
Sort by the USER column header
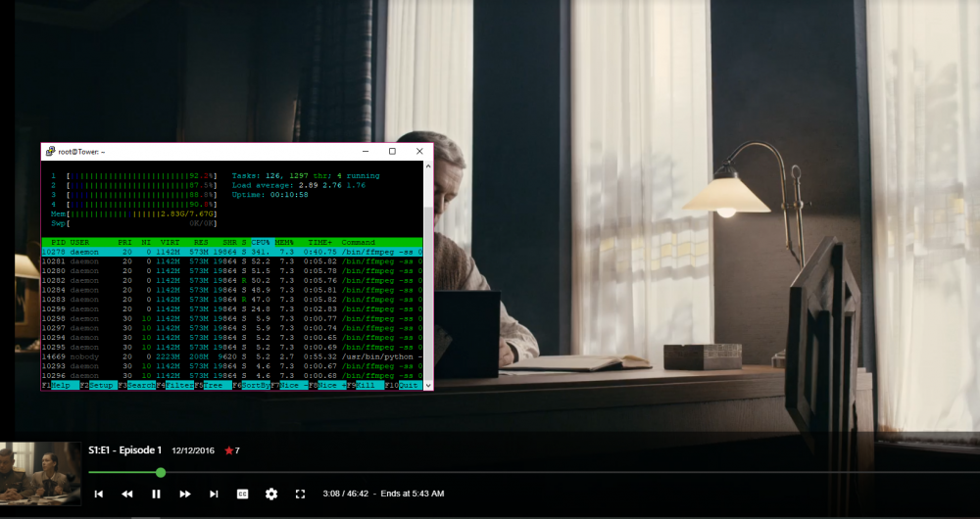click(80, 242)
